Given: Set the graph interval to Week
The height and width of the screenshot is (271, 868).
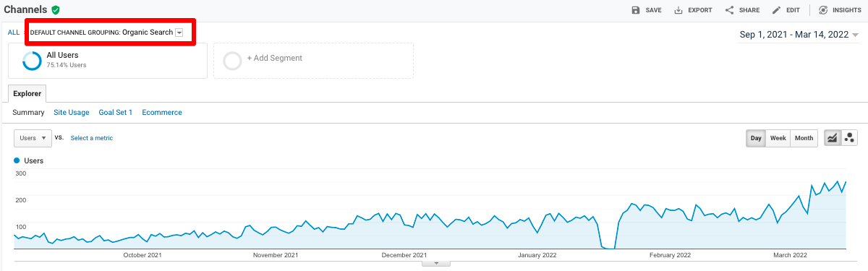Looking at the screenshot, I should (778, 138).
